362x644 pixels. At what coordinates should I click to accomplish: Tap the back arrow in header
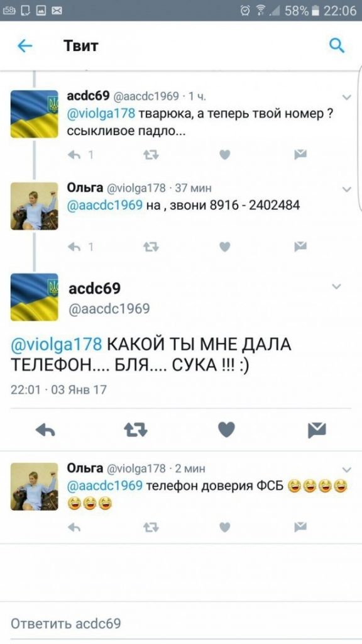[x=25, y=46]
